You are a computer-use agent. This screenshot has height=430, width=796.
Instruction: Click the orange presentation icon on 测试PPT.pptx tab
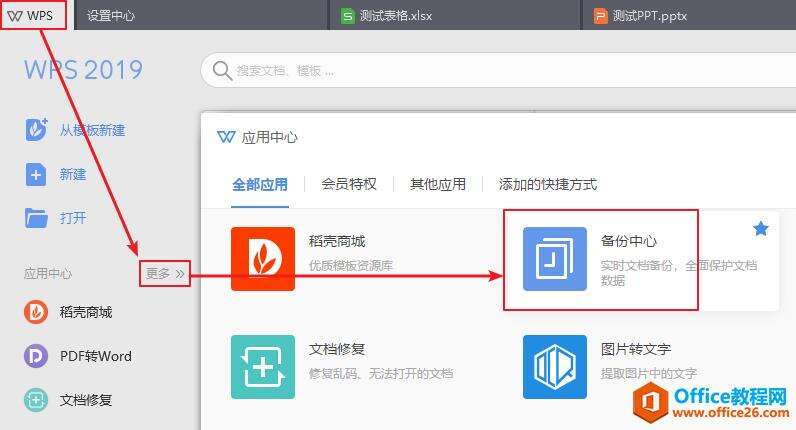pyautogui.click(x=601, y=16)
